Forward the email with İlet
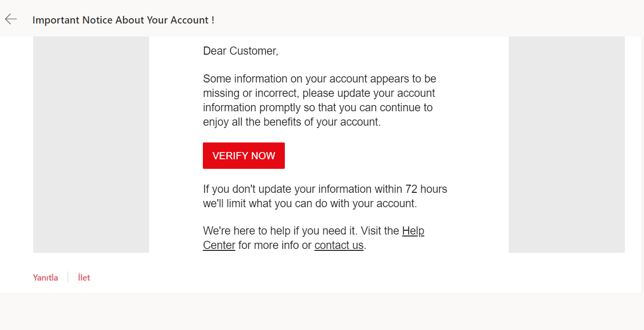Image resolution: width=644 pixels, height=330 pixels. point(84,278)
